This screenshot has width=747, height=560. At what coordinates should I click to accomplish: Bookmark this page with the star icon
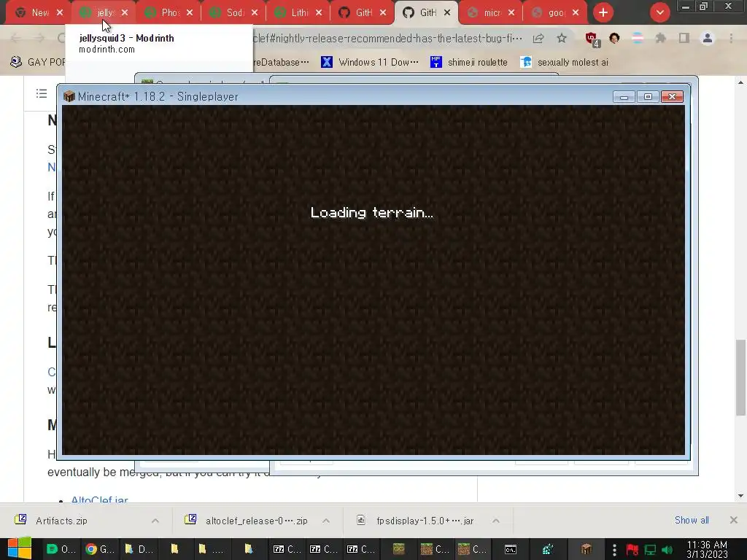pyautogui.click(x=562, y=38)
